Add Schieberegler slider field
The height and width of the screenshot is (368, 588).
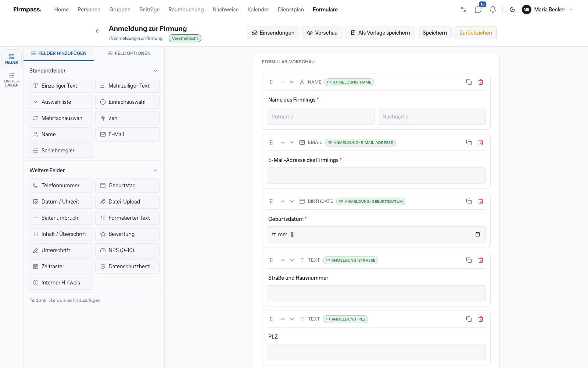[60, 151]
